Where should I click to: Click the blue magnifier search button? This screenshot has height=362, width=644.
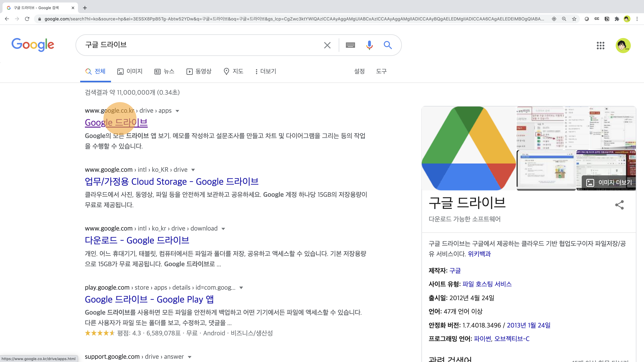pos(388,45)
